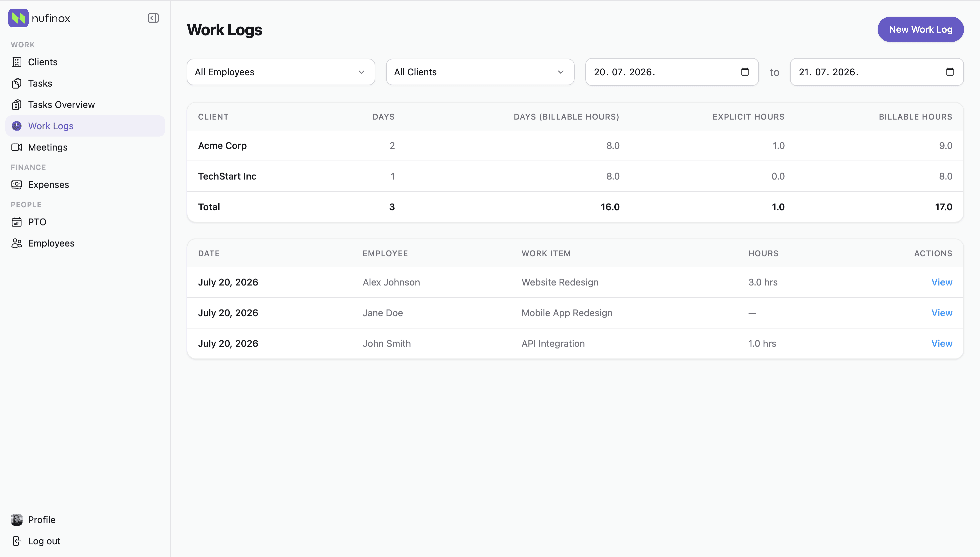Open the All Employees dropdown
Screen dimensions: 980x557
pyautogui.click(x=280, y=72)
